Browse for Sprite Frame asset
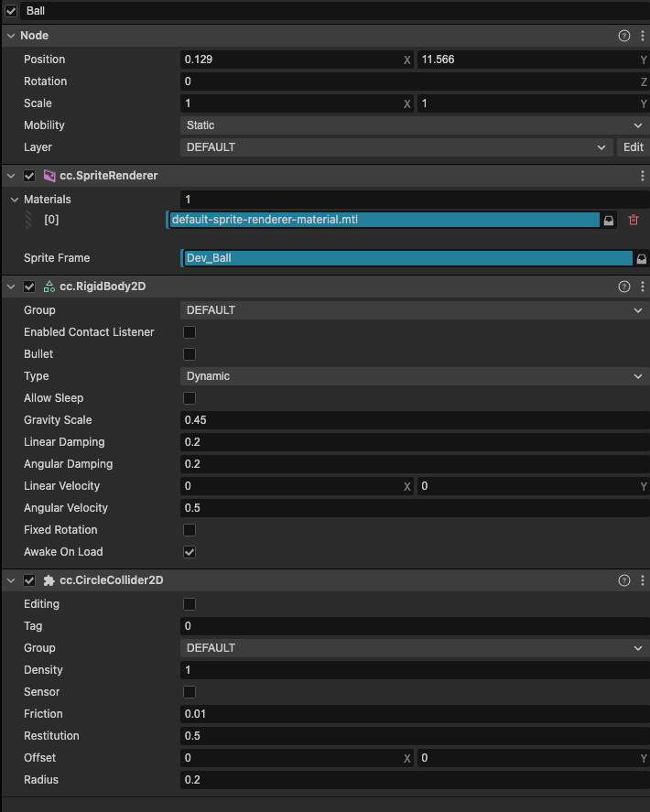The height and width of the screenshot is (812, 650). click(x=641, y=258)
